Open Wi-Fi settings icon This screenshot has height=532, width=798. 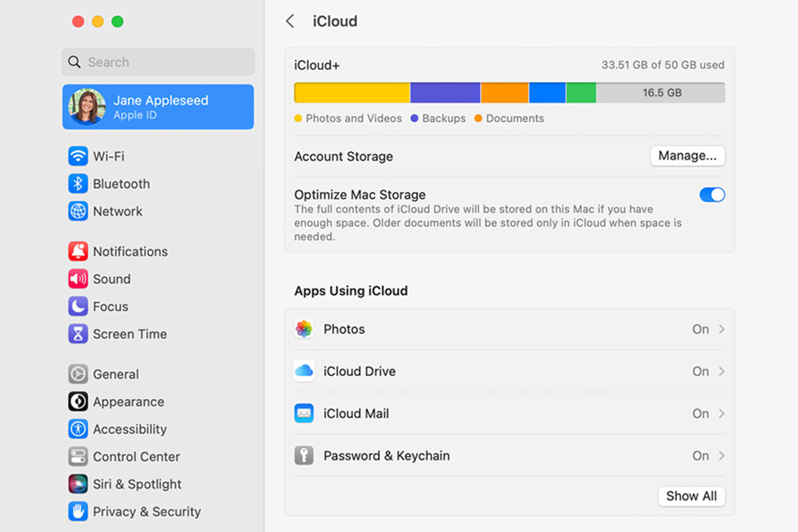[78, 157]
